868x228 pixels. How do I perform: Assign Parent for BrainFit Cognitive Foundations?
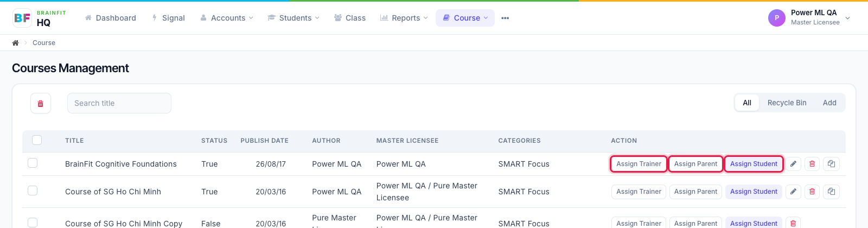[695, 164]
